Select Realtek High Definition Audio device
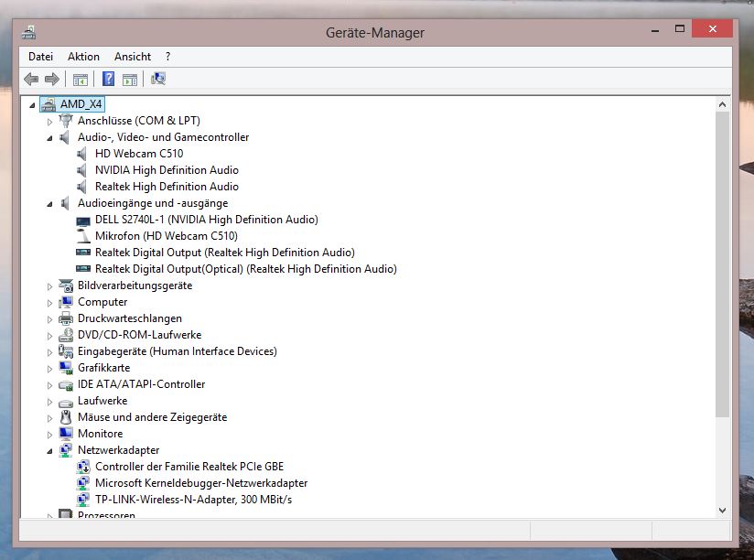The height and width of the screenshot is (560, 754). [x=167, y=187]
